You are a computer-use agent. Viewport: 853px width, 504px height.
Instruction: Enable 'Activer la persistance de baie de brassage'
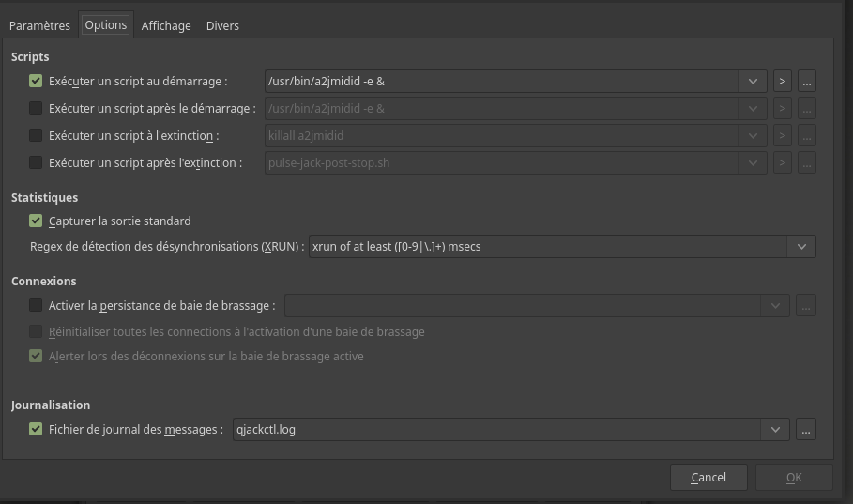(x=37, y=305)
